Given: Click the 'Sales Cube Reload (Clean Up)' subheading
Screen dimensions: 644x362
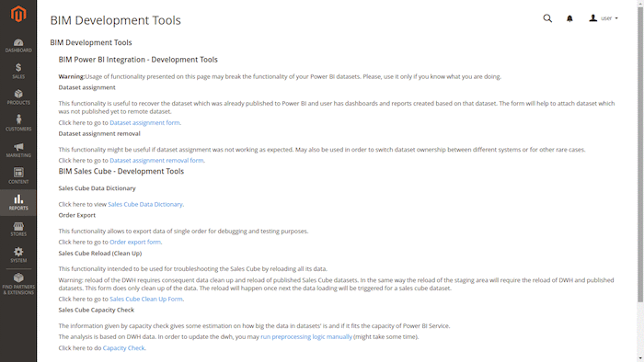Looking at the screenshot, I should click(x=99, y=253).
